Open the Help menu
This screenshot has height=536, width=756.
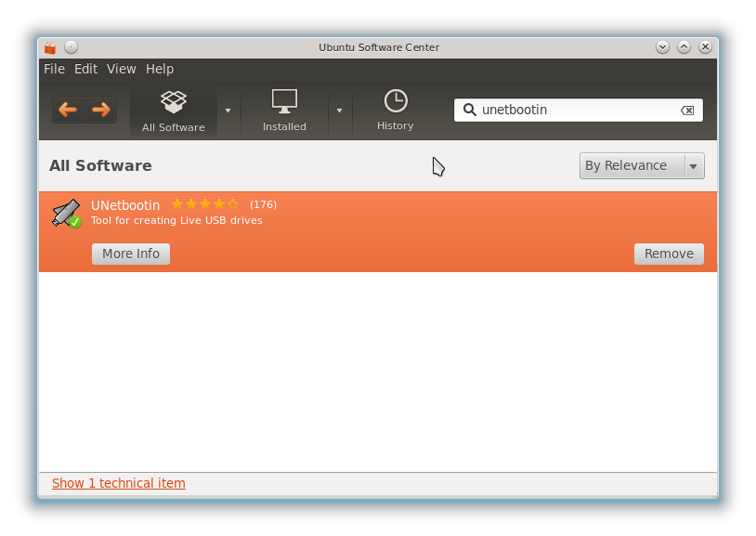160,69
